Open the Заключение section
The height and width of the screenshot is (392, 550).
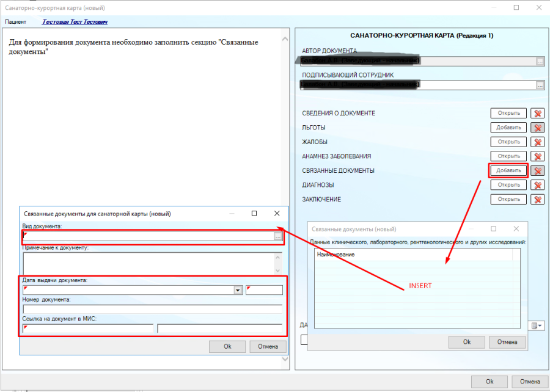coord(508,199)
